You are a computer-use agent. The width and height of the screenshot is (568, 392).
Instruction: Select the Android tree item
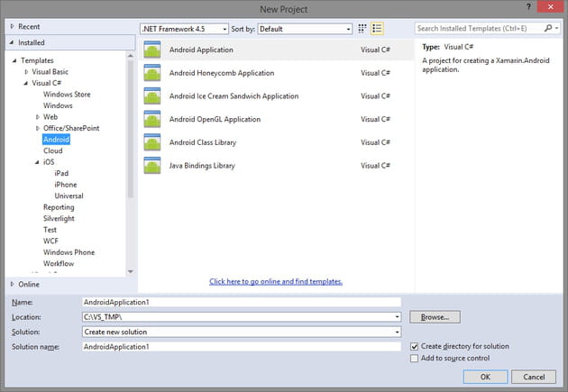pos(56,140)
